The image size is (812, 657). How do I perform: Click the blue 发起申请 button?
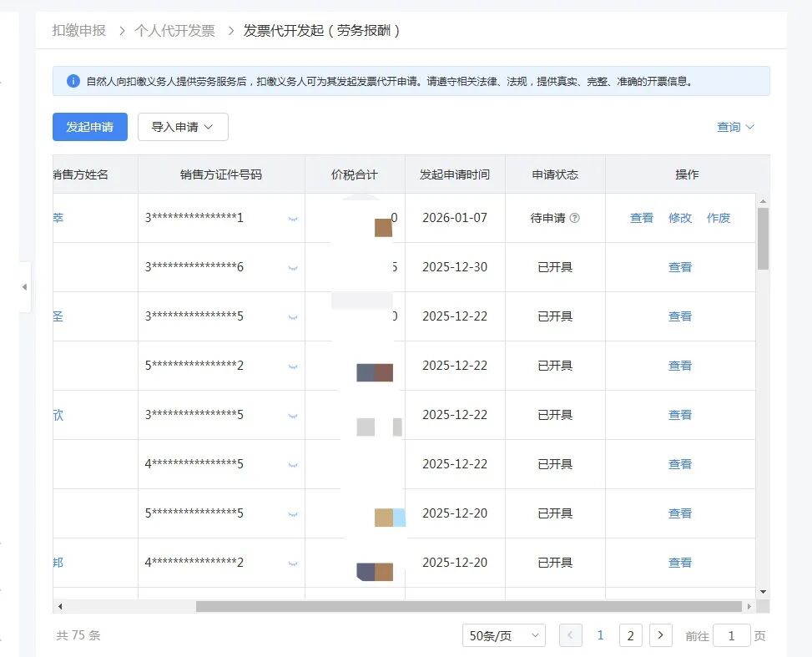[x=90, y=127]
